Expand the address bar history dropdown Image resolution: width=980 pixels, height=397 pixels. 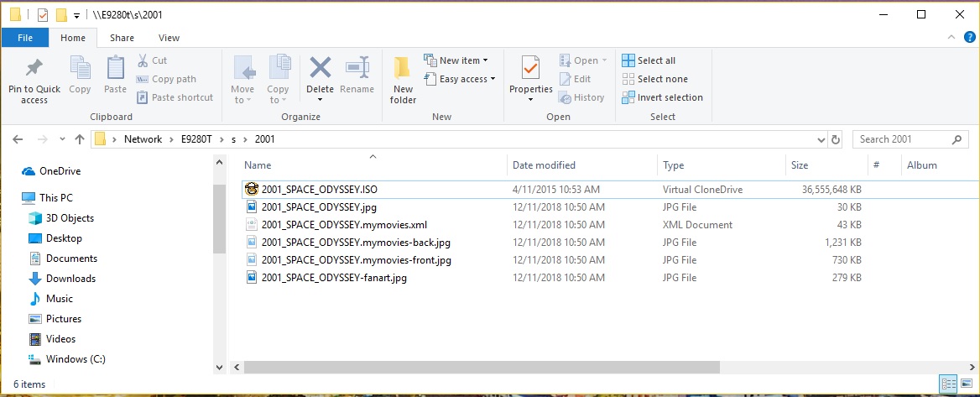pyautogui.click(x=821, y=139)
